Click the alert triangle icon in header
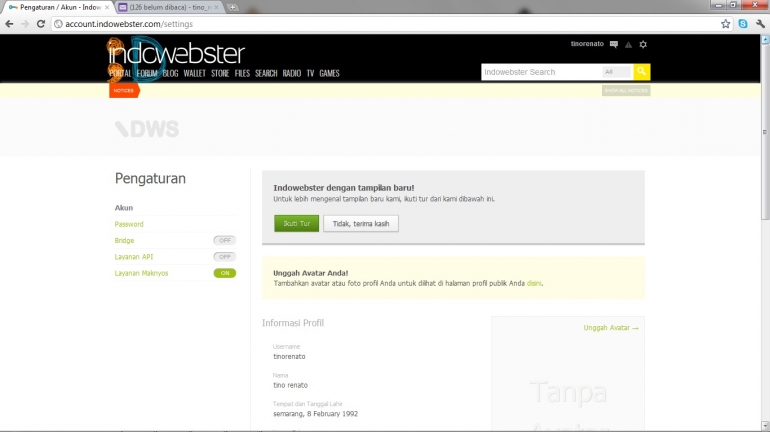Viewport: 770px width, 432px height. [628, 45]
